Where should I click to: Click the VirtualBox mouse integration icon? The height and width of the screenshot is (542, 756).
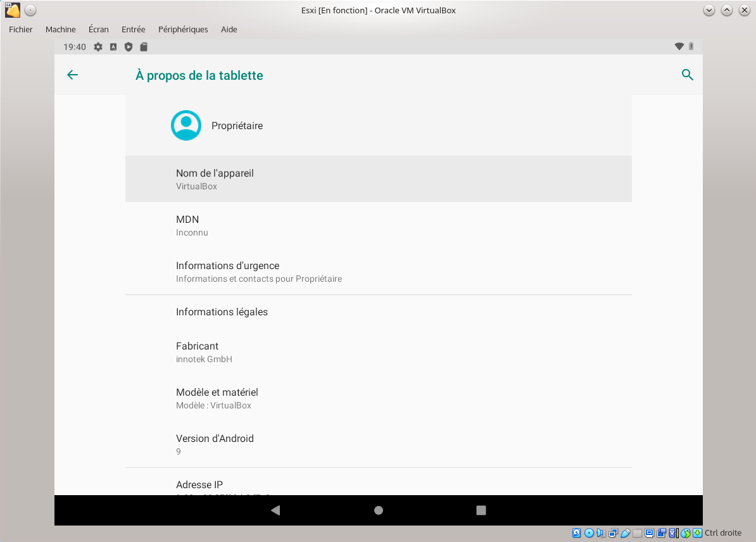pos(686,533)
